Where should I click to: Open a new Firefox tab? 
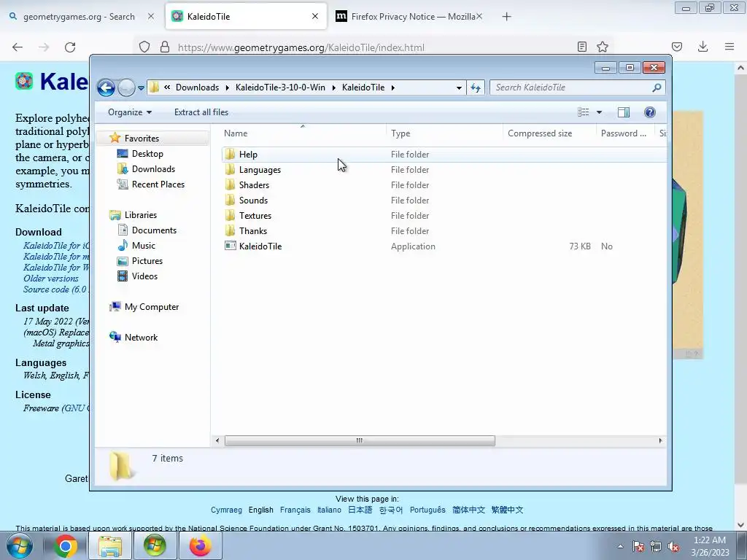tap(506, 17)
